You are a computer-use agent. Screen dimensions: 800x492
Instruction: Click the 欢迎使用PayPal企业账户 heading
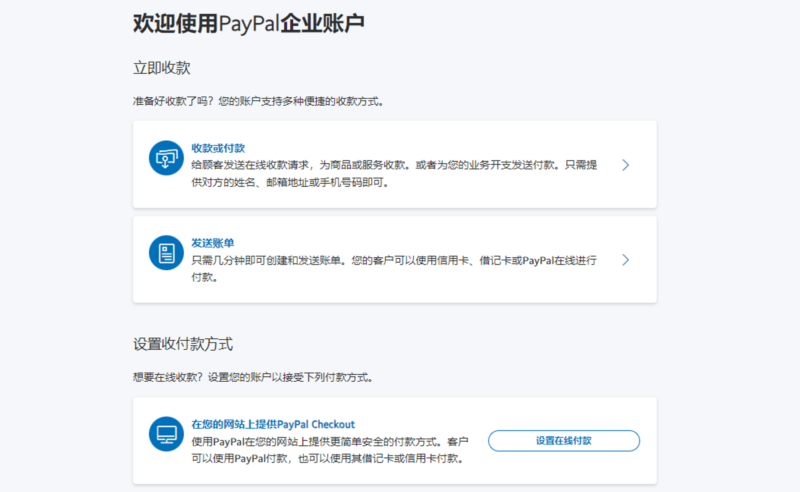tap(248, 23)
